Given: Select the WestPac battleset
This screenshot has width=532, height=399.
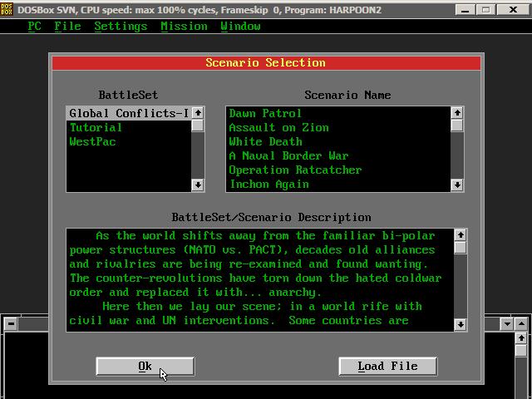Looking at the screenshot, I should pos(129,142).
